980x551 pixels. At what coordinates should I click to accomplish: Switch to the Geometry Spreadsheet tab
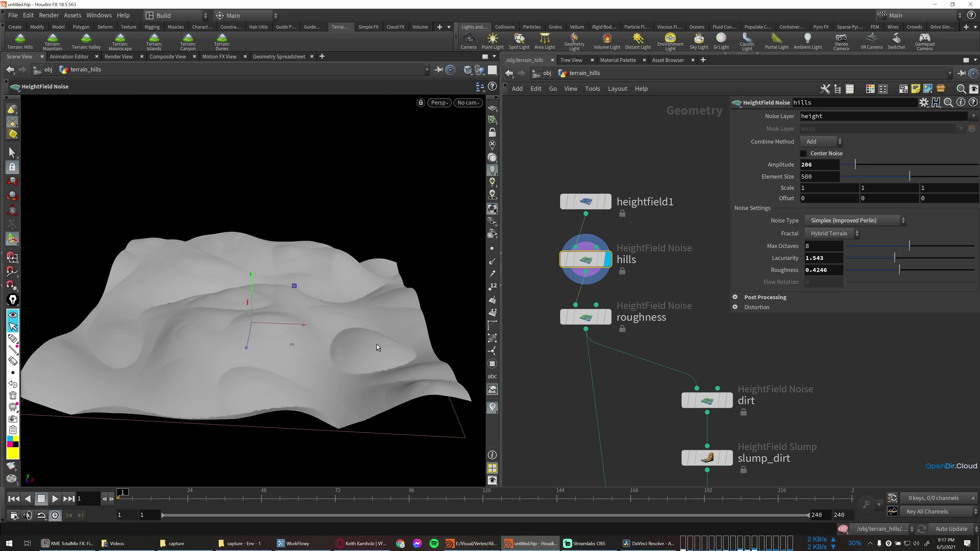[x=279, y=56]
